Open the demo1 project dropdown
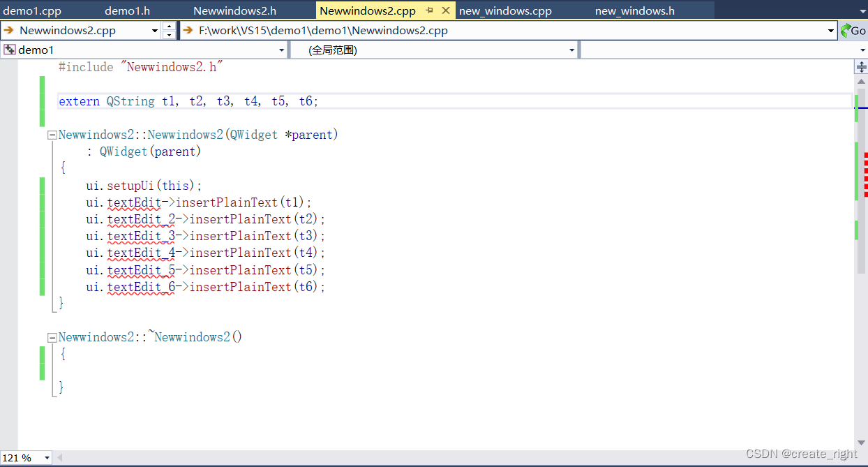 pyautogui.click(x=281, y=49)
